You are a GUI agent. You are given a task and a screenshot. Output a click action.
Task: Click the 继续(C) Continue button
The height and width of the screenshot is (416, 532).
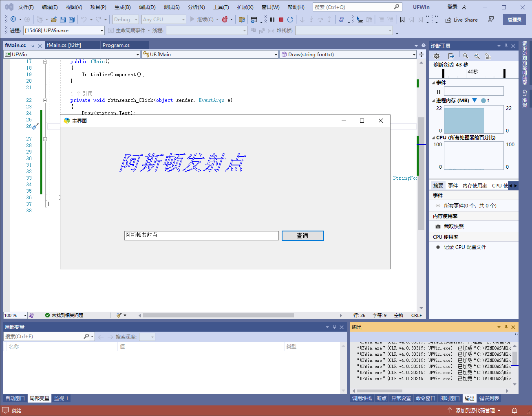204,20
